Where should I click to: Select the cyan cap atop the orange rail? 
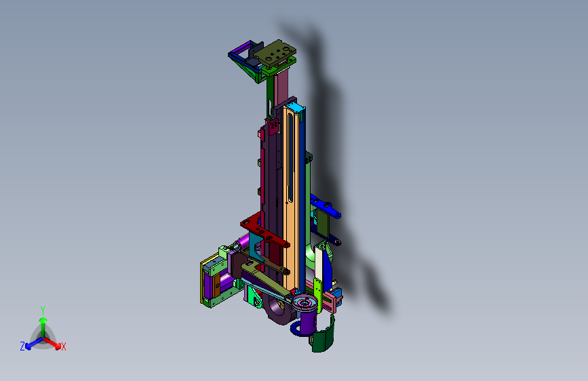tap(297, 108)
